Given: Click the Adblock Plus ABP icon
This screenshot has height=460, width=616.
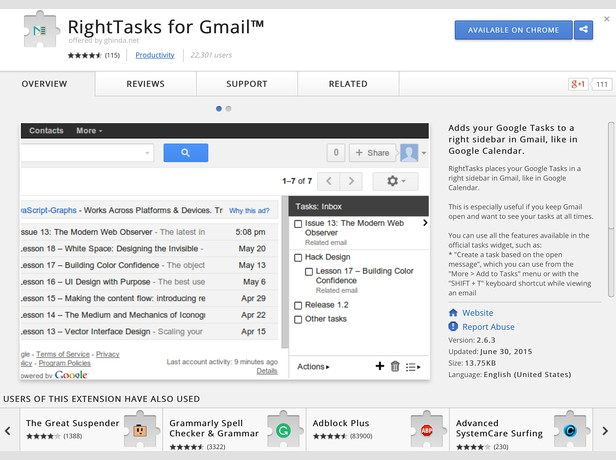Looking at the screenshot, I should click(427, 429).
